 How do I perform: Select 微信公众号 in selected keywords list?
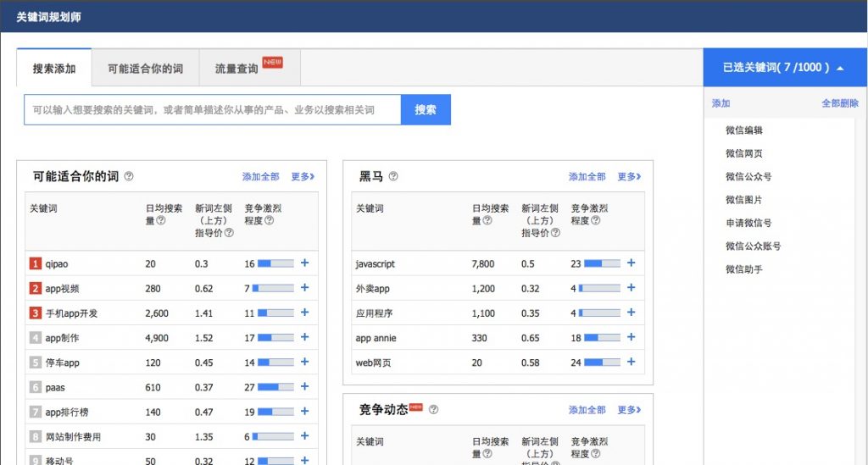tap(748, 177)
